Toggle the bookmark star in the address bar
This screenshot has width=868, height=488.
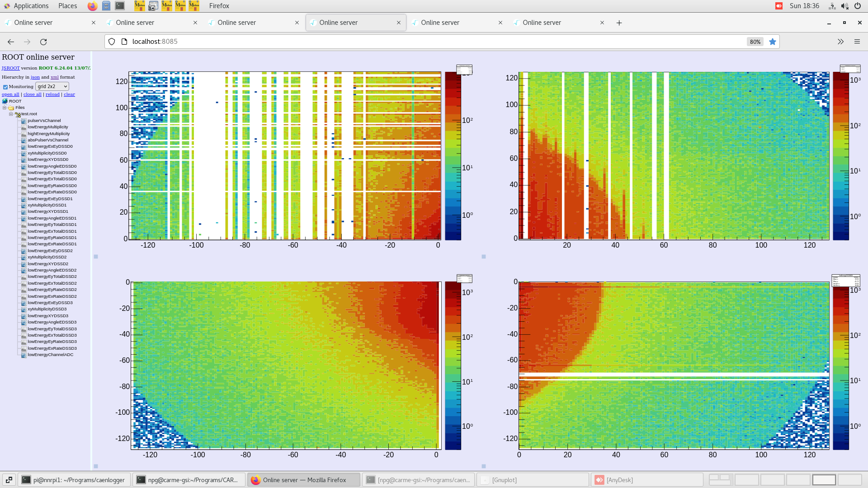(x=773, y=42)
